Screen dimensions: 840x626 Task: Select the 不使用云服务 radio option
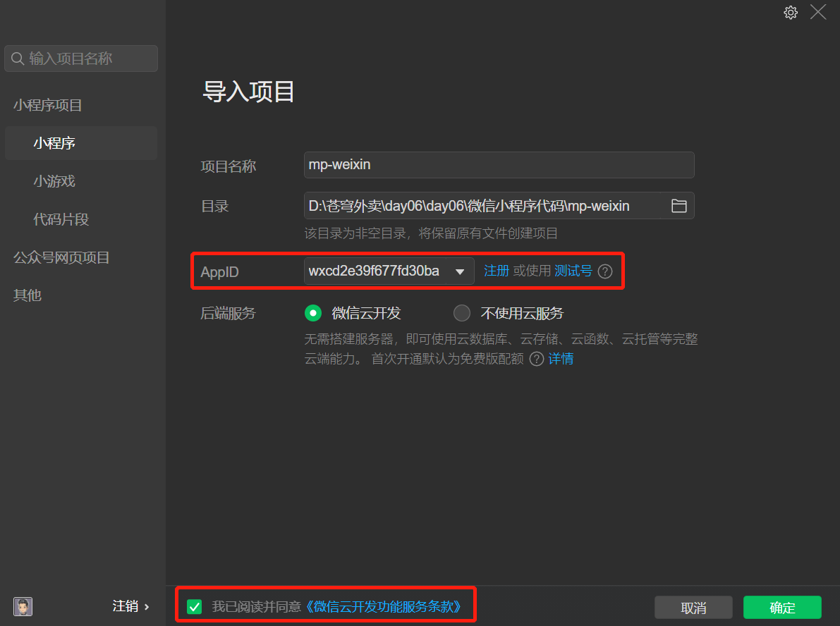[461, 313]
